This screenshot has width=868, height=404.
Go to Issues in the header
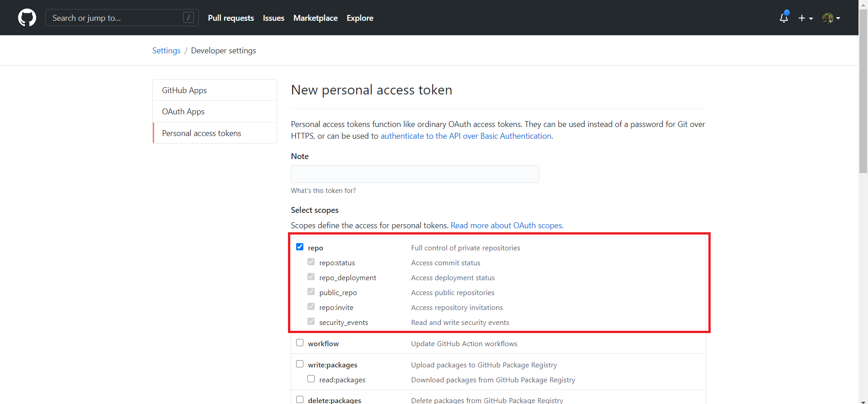[274, 18]
